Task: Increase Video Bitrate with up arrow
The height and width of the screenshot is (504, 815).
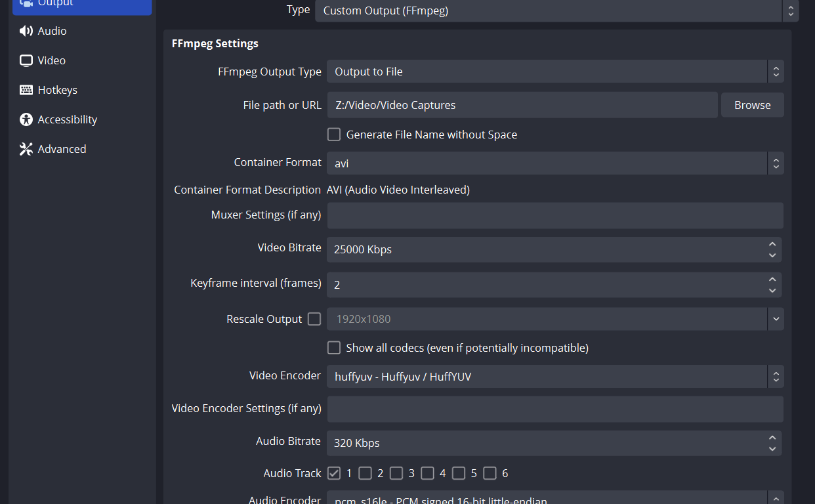Action: coord(772,244)
